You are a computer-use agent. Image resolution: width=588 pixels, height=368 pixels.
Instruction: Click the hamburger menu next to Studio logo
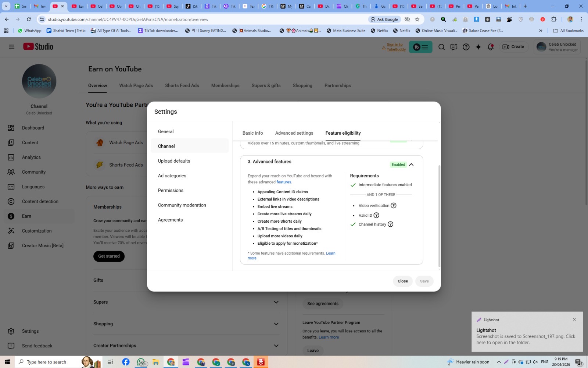coord(11,47)
